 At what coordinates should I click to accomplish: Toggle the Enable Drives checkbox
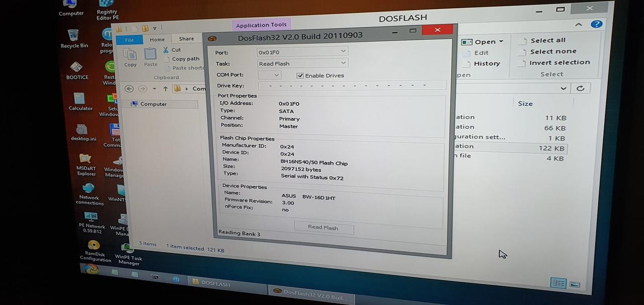pyautogui.click(x=300, y=75)
